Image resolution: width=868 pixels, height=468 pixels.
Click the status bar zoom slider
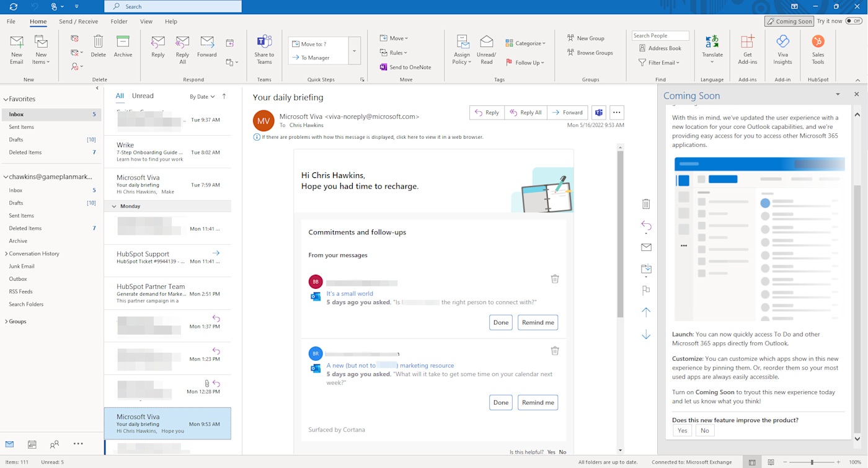click(812, 462)
